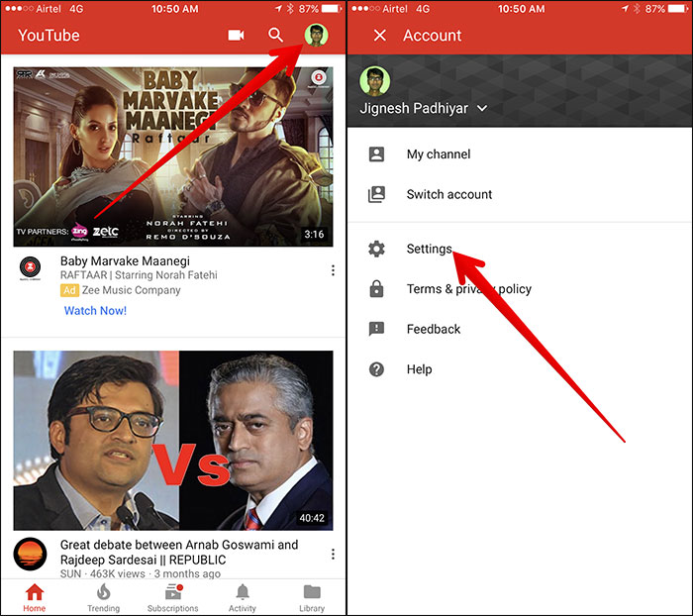Switch to Activity tab
693x616 pixels.
coord(243,598)
